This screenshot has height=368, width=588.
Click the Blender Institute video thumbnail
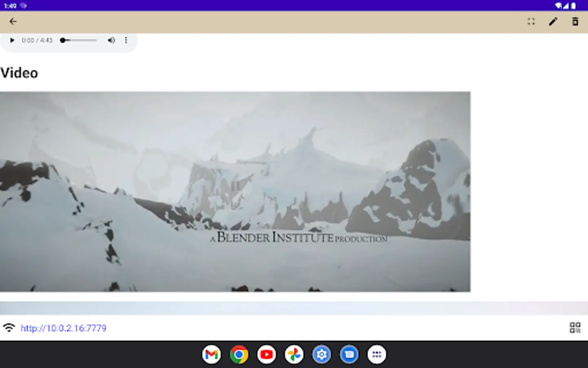(x=235, y=191)
